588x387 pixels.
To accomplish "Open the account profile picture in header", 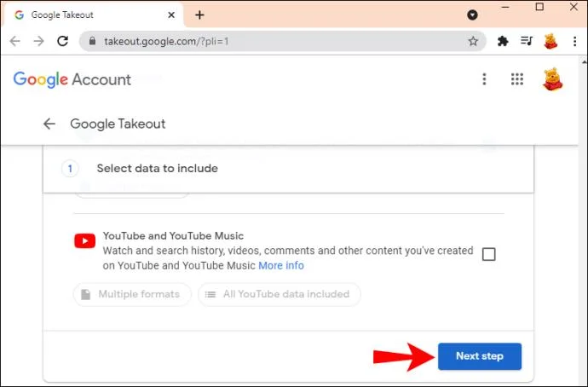I will pos(553,79).
